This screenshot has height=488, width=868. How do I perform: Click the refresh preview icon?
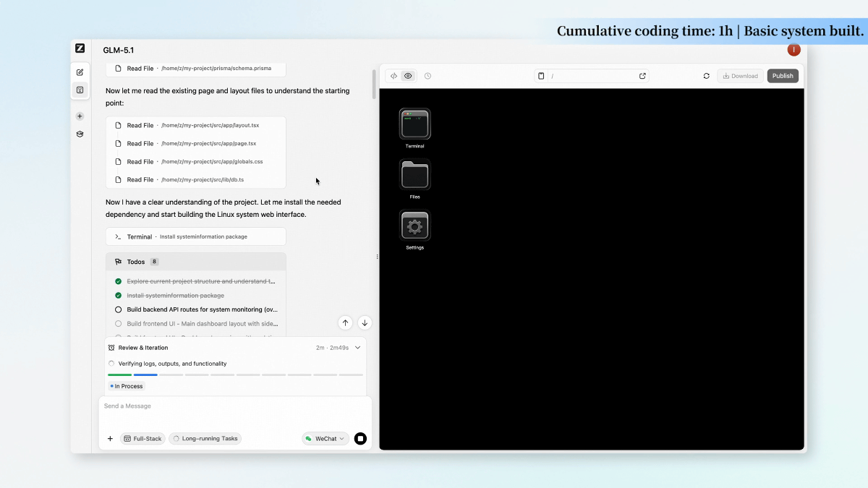pos(706,76)
